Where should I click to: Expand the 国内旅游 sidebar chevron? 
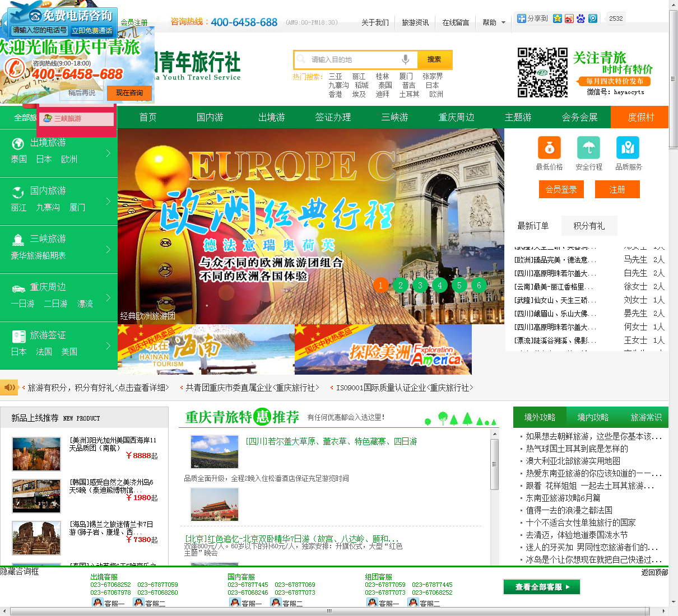pos(108,200)
